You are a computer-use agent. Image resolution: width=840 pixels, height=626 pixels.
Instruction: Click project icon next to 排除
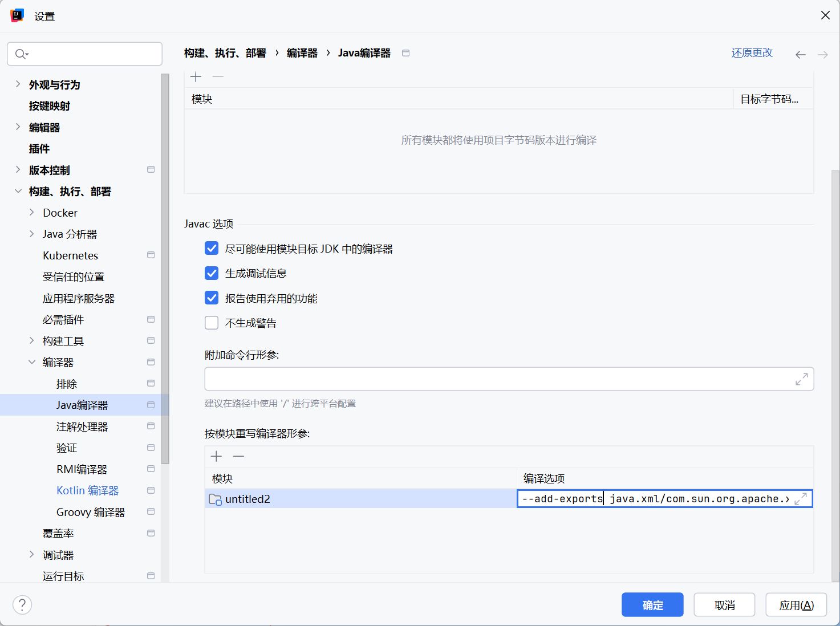pyautogui.click(x=151, y=383)
